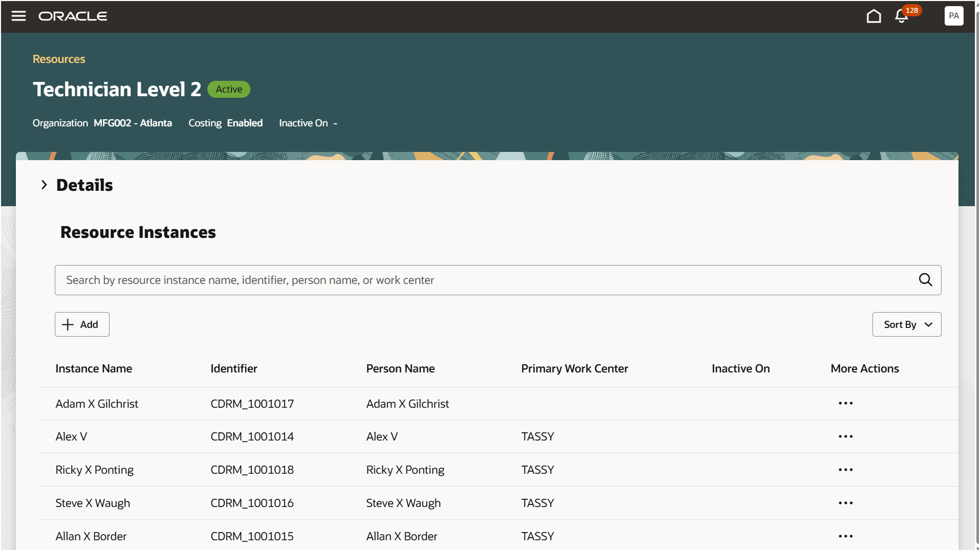Screen dimensions: 980x551
Task: Open more actions for Alex V row
Action: pos(845,436)
